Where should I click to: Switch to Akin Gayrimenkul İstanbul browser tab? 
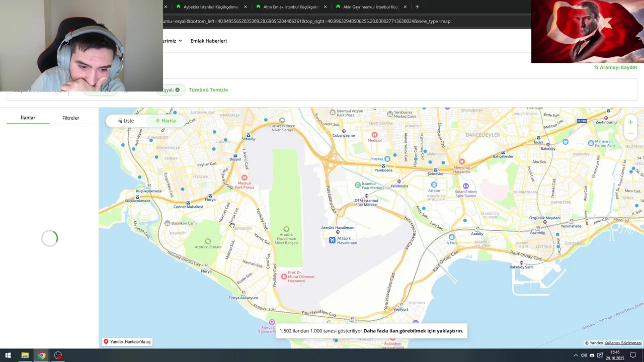(366, 7)
